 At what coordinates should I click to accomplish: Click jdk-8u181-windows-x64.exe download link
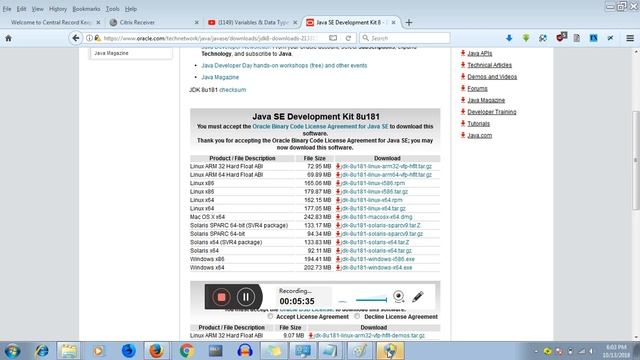coord(376,267)
